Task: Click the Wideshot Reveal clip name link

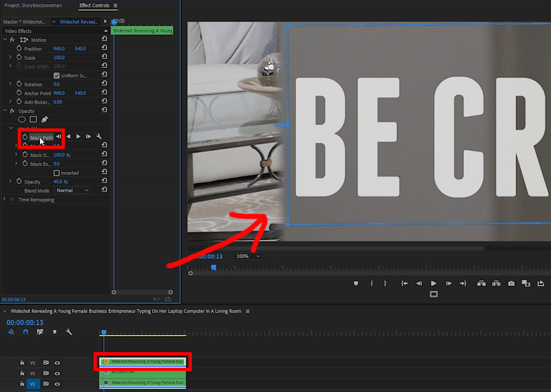Action: [79, 22]
